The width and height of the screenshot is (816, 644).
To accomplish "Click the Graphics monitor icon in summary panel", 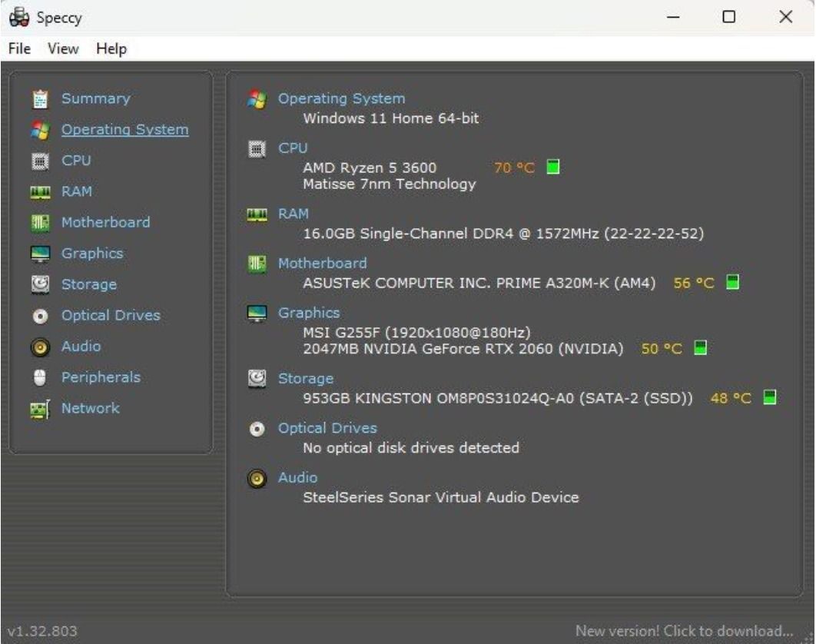I will click(x=257, y=314).
